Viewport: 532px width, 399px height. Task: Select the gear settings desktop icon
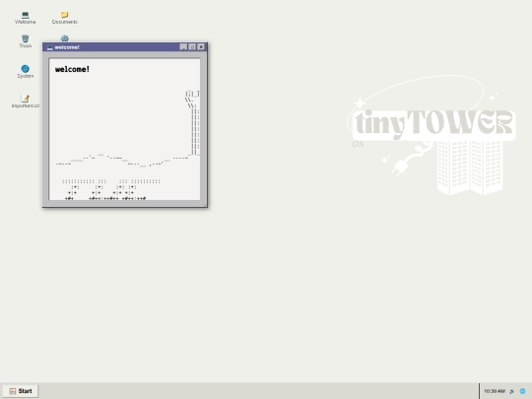point(64,38)
